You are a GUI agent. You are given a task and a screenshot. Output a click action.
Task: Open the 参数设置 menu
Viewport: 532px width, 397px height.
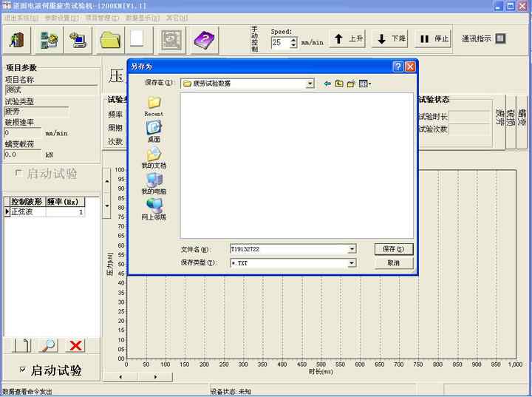[60, 16]
